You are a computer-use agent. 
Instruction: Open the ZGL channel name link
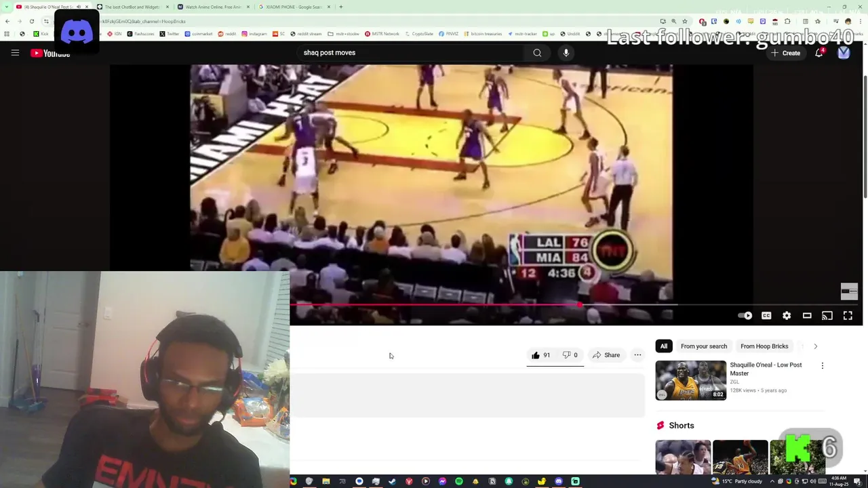click(x=734, y=382)
